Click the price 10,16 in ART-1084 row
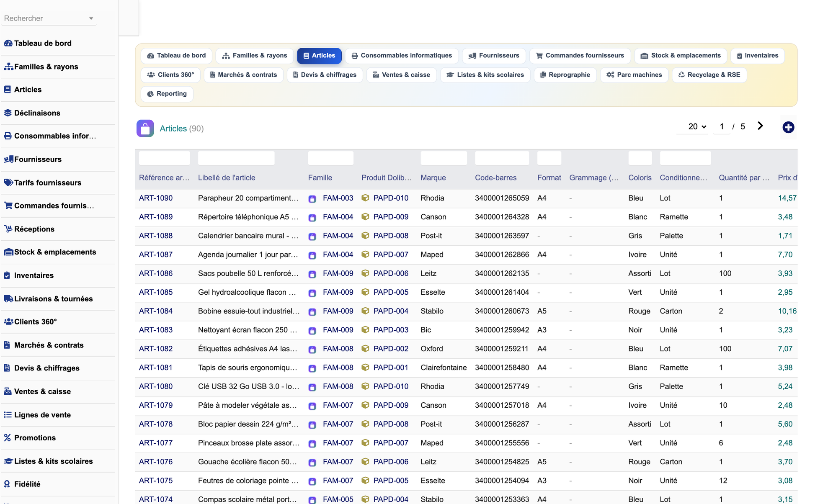The height and width of the screenshot is (504, 815). tap(787, 311)
